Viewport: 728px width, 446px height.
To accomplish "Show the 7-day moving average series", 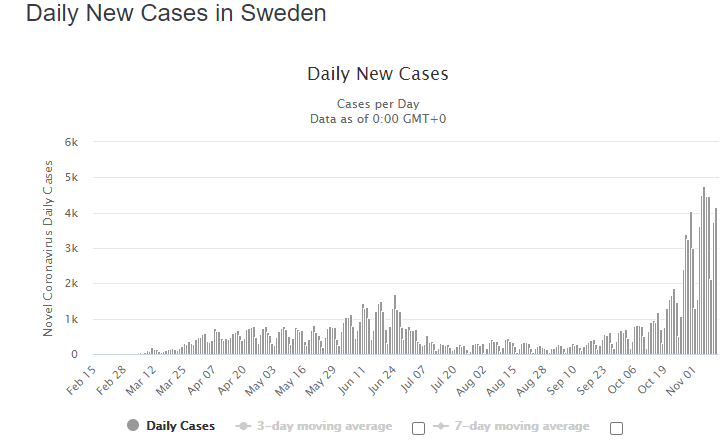I will [x=523, y=426].
